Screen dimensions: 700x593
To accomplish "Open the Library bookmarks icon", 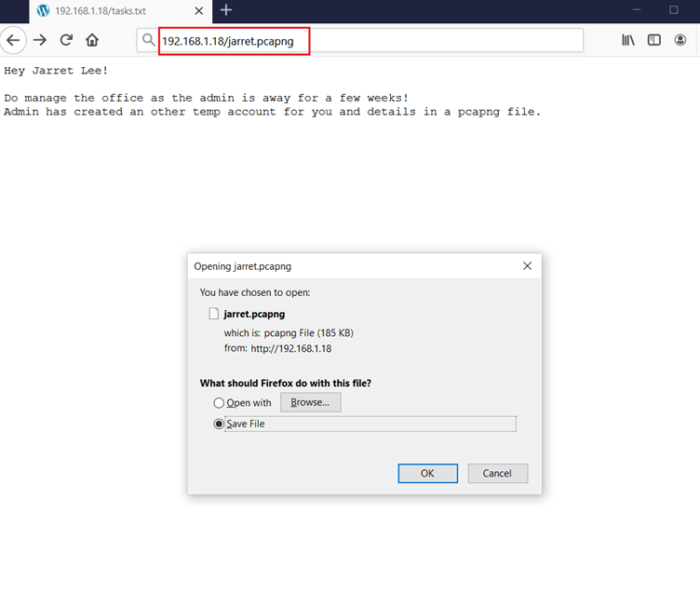I will tap(628, 40).
